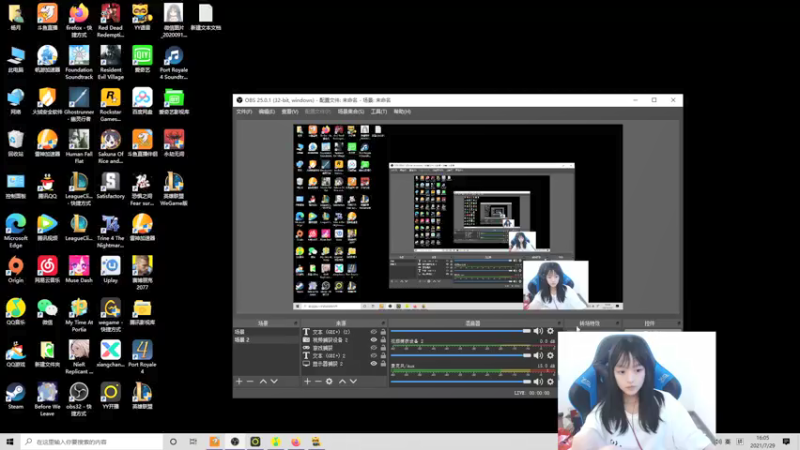Screen dimensions: 800x450
Task: Mute the 视频捕获设备 2 mixer track
Action: click(538, 356)
